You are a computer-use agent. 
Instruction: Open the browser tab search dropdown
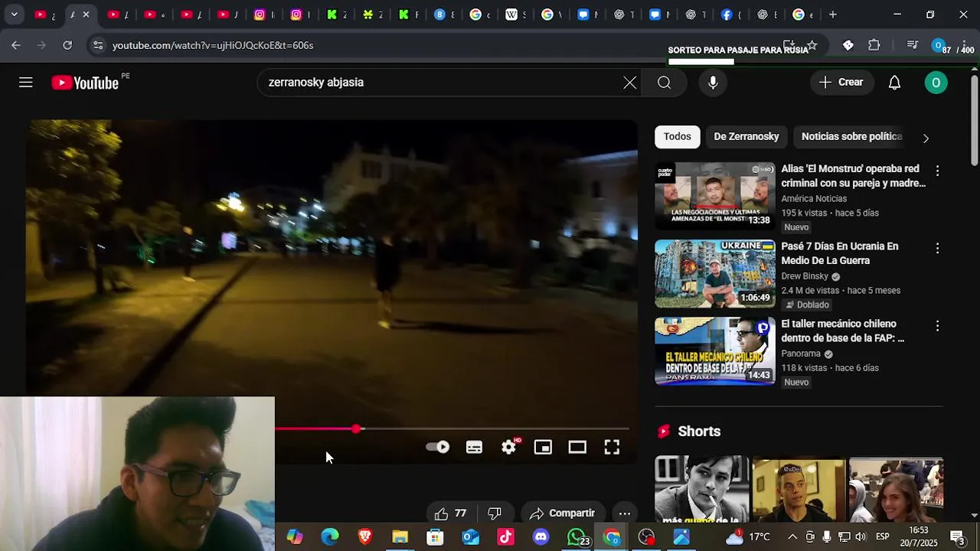[x=14, y=15]
